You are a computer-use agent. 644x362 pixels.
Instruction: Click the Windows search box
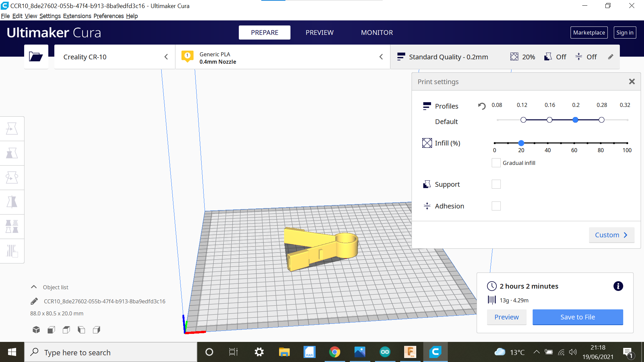111,352
